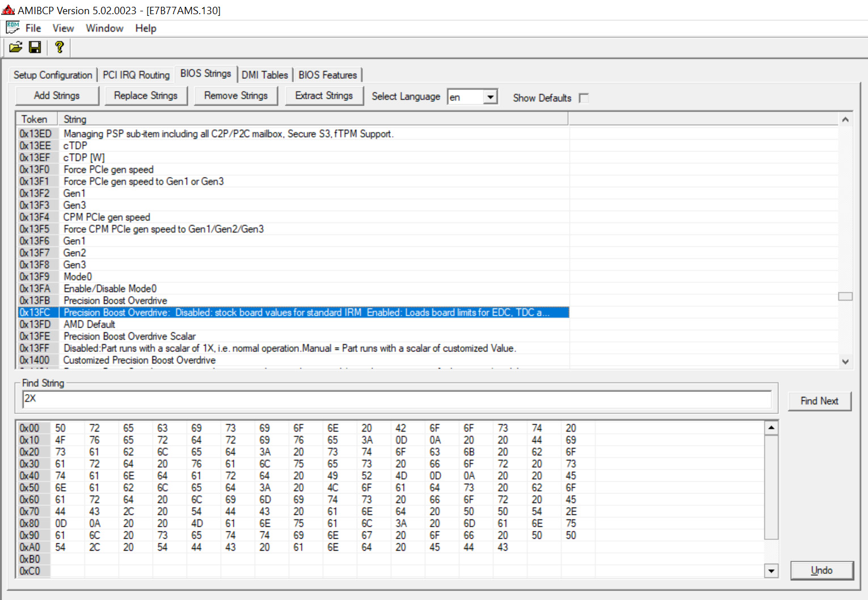868x600 pixels.
Task: Select 'Force PCIe gen speed to Gen1 or Gen3'
Action: [293, 181]
